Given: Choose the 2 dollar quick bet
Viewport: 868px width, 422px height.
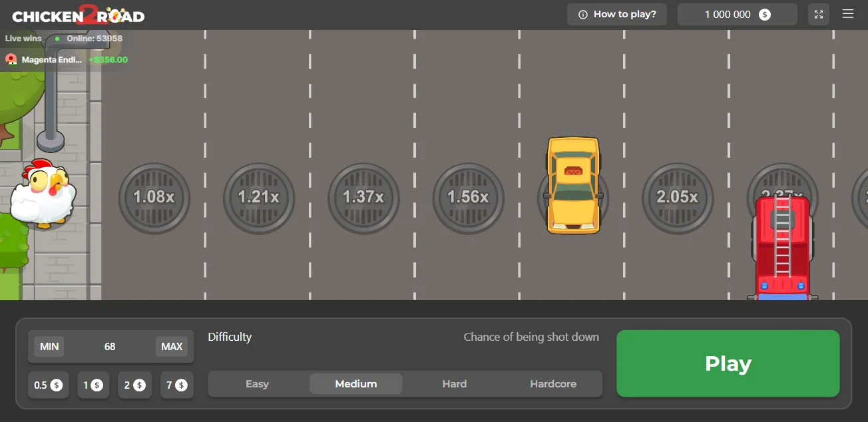Looking at the screenshot, I should coord(134,385).
